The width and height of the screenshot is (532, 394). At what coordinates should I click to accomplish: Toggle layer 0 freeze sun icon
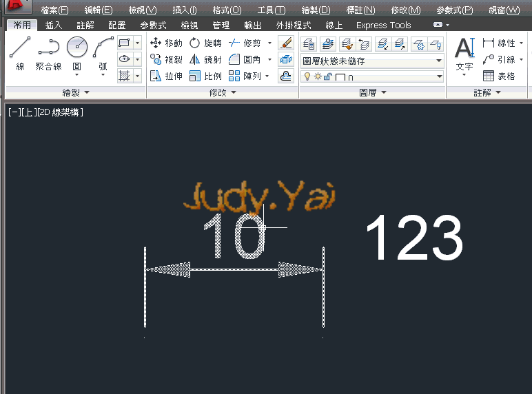[x=318, y=76]
